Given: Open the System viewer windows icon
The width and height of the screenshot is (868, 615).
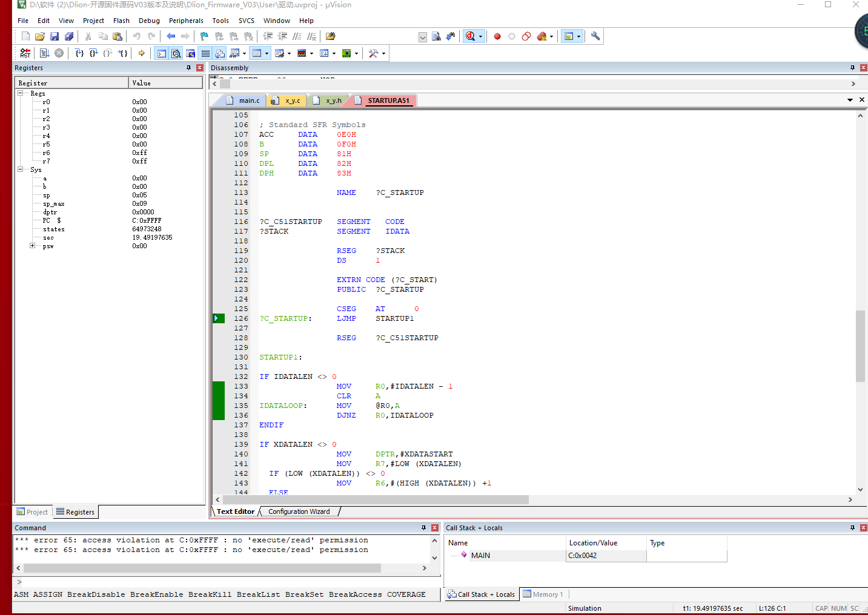Looking at the screenshot, I should point(346,53).
